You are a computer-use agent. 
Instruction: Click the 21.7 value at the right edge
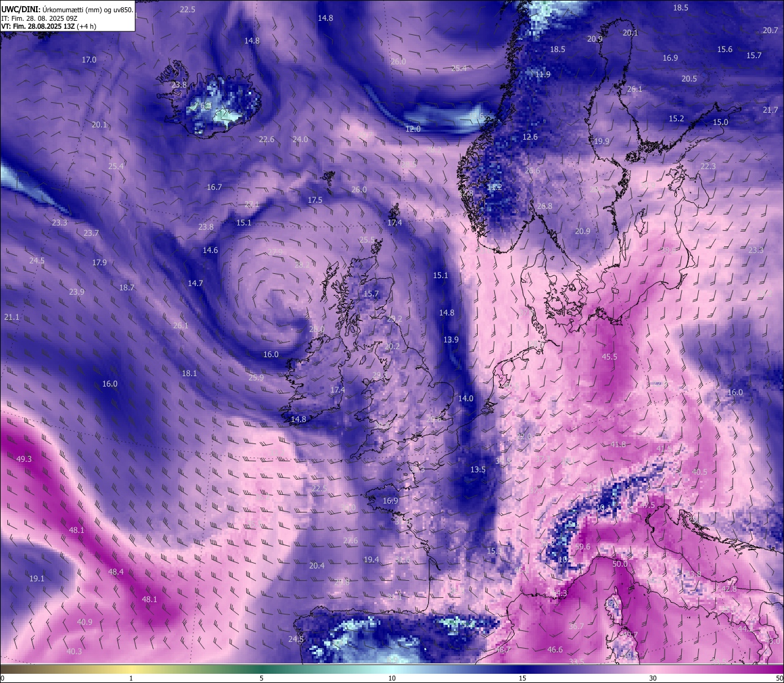coord(771,110)
